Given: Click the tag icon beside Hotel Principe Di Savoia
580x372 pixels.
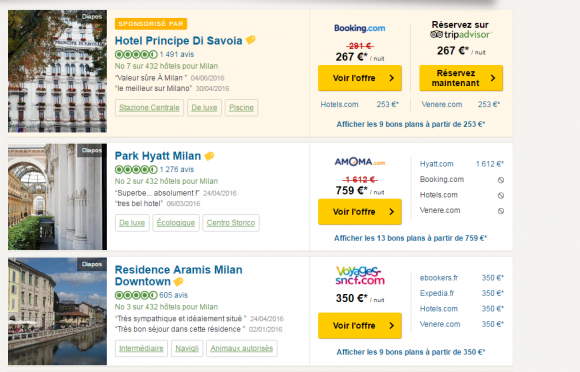Looking at the screenshot, I should point(251,40).
